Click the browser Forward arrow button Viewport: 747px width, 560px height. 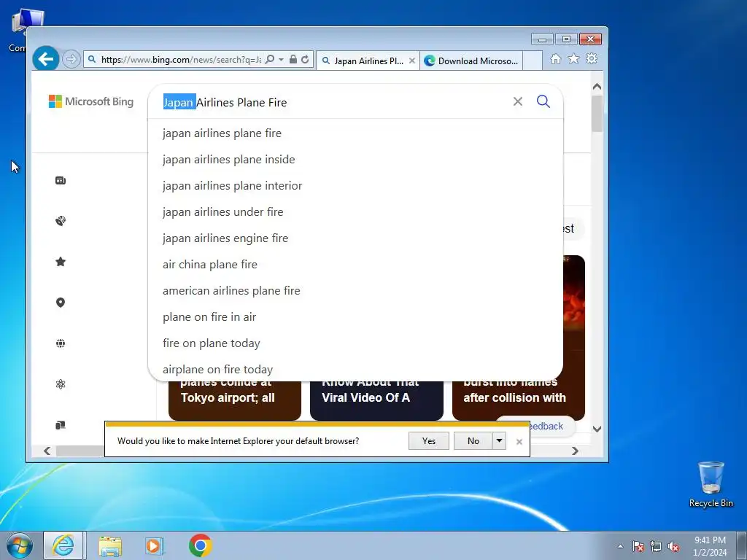71,59
